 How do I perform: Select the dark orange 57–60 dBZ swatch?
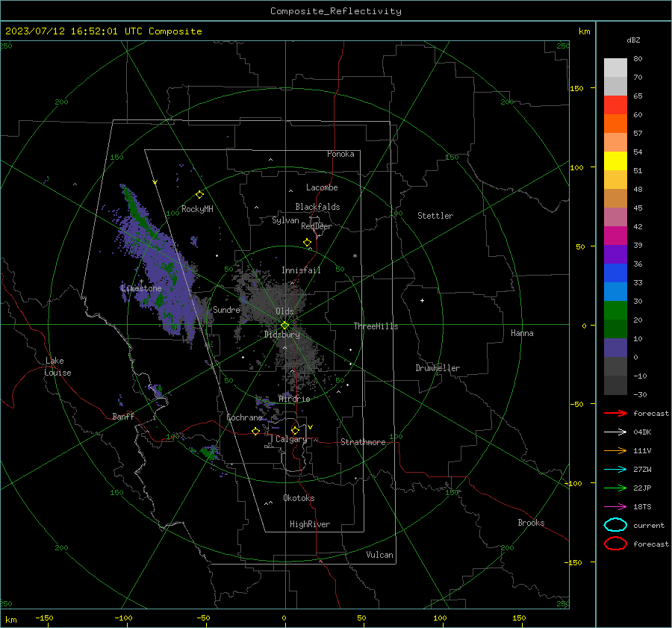click(615, 124)
